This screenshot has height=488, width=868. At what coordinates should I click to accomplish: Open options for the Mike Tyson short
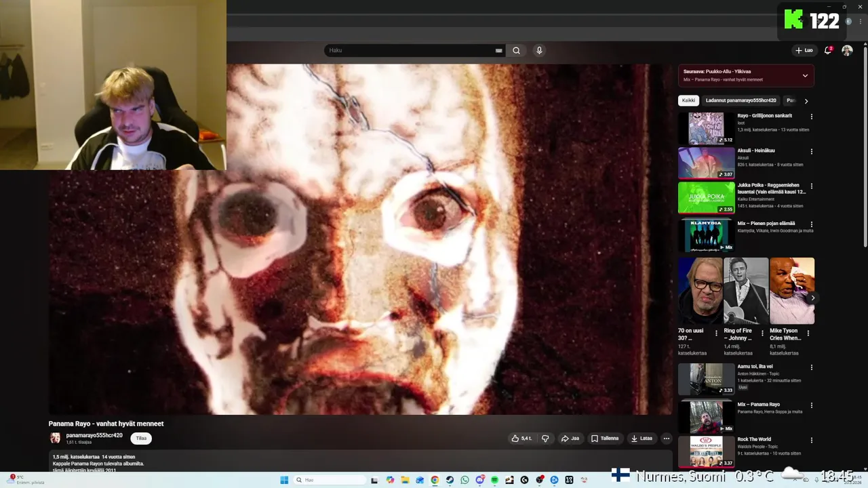[x=808, y=333]
